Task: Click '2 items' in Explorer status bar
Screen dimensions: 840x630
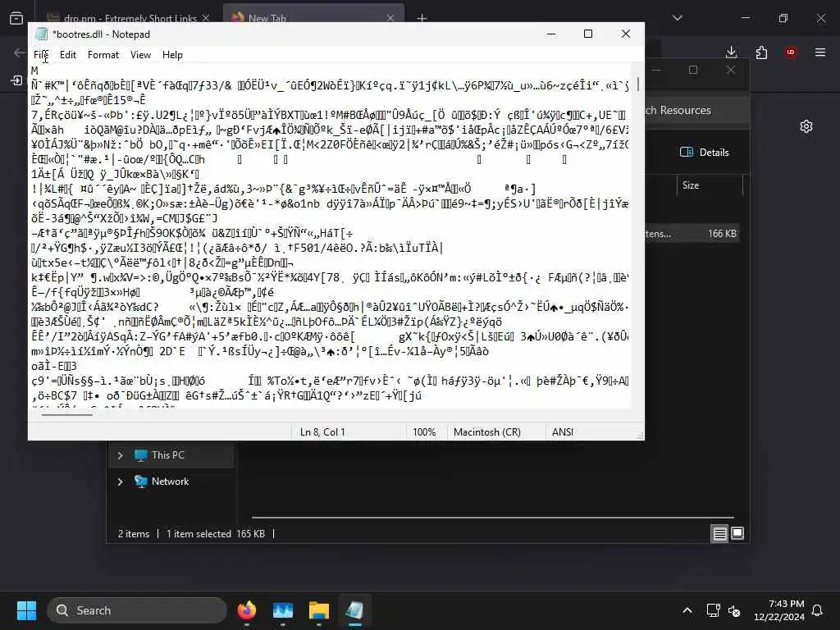Action: point(134,533)
